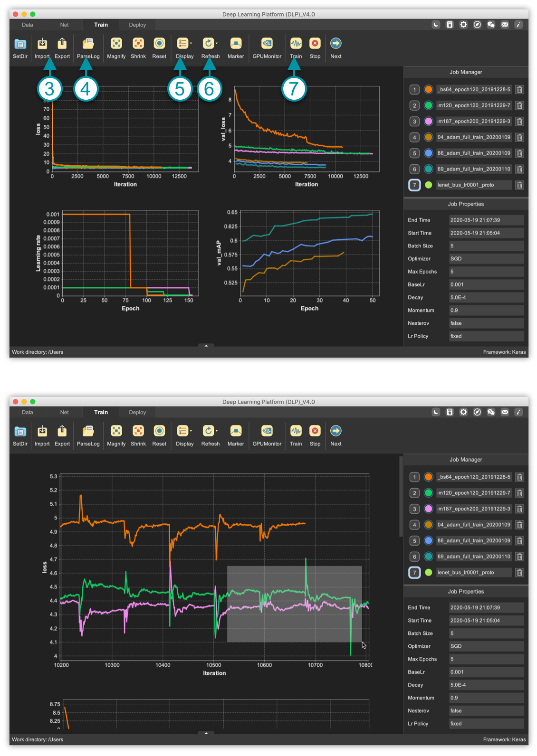Click the Next button in the upper window
The width and height of the screenshot is (537, 756).
336,44
